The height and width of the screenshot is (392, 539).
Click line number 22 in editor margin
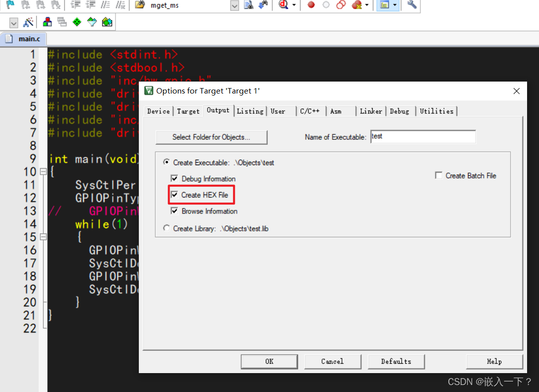click(29, 328)
